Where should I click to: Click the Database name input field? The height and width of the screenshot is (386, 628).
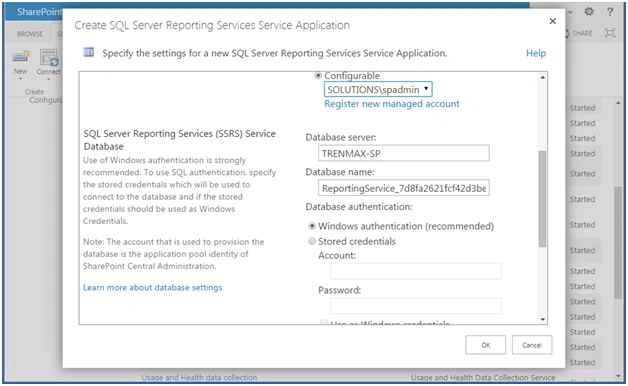(404, 188)
